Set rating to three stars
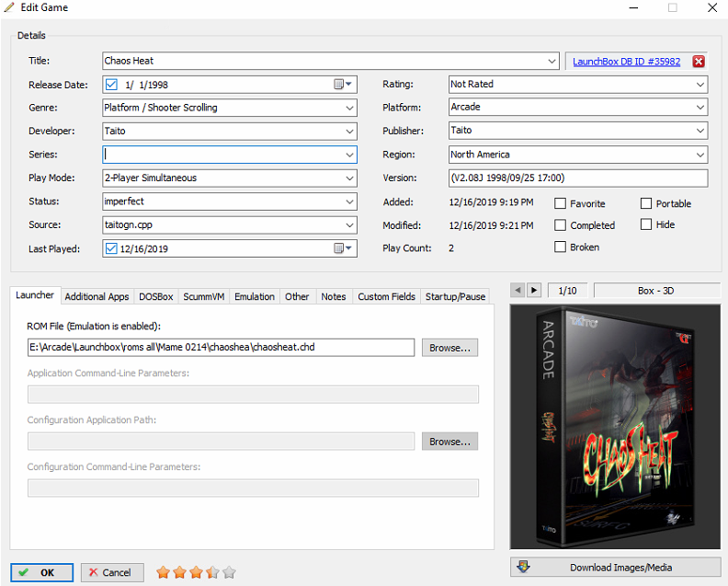Image resolution: width=728 pixels, height=586 pixels. pos(196,572)
